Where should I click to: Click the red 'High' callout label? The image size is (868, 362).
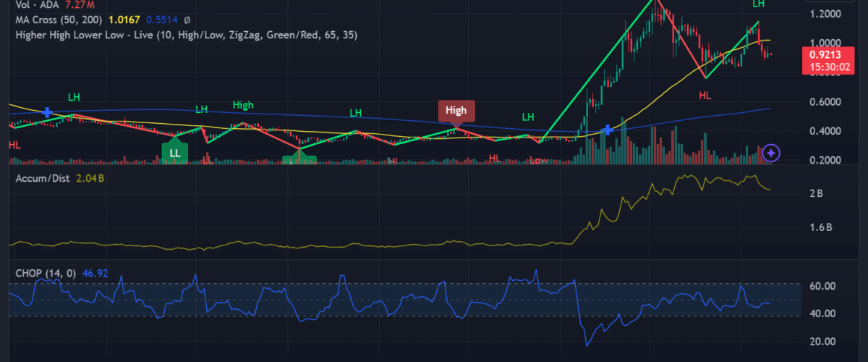point(456,111)
